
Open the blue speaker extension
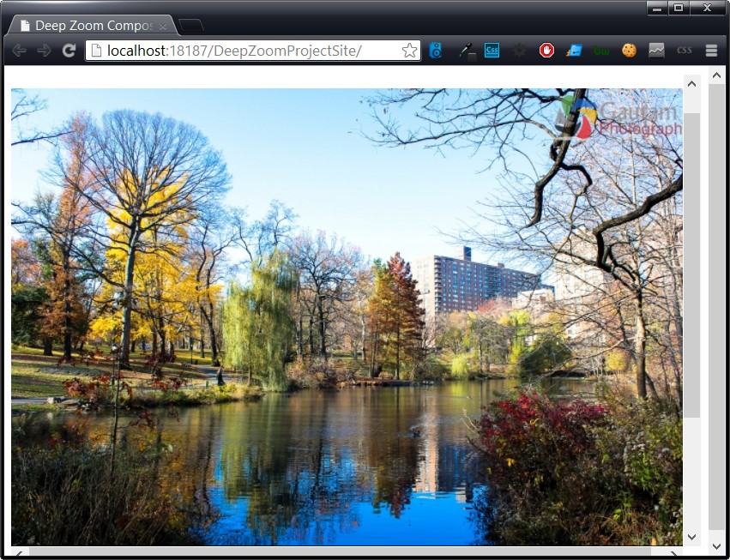pos(435,51)
